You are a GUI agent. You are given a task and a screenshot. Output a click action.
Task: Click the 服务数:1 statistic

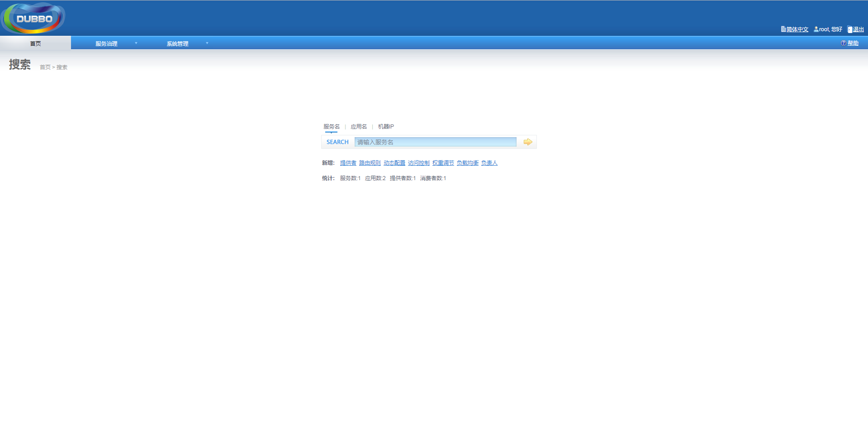(350, 178)
